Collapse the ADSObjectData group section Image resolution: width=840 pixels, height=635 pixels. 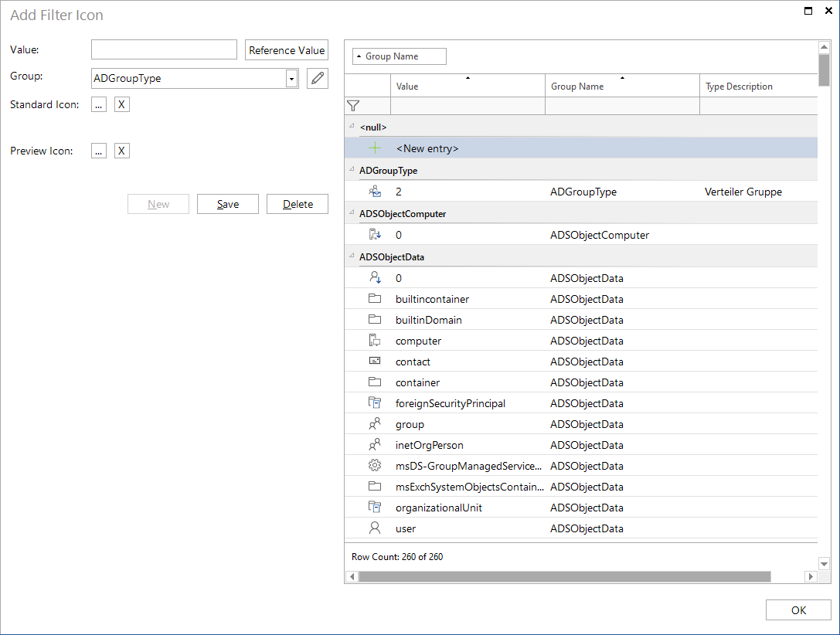point(352,256)
